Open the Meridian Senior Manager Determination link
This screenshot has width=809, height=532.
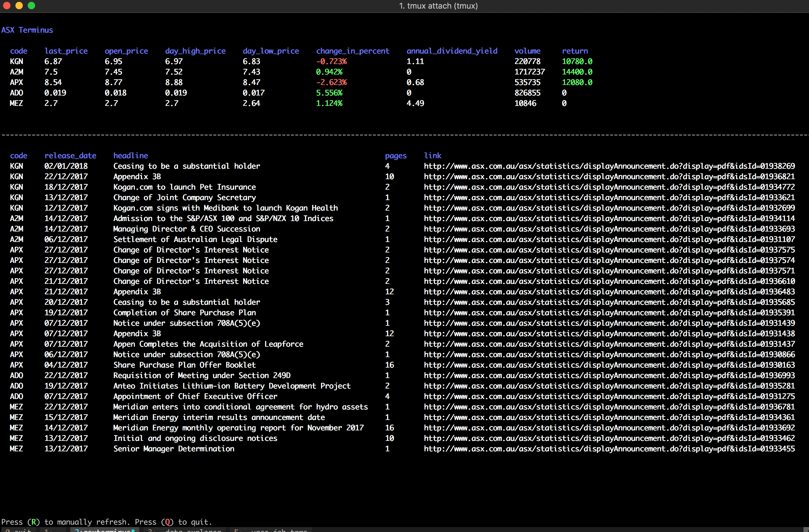(x=609, y=449)
